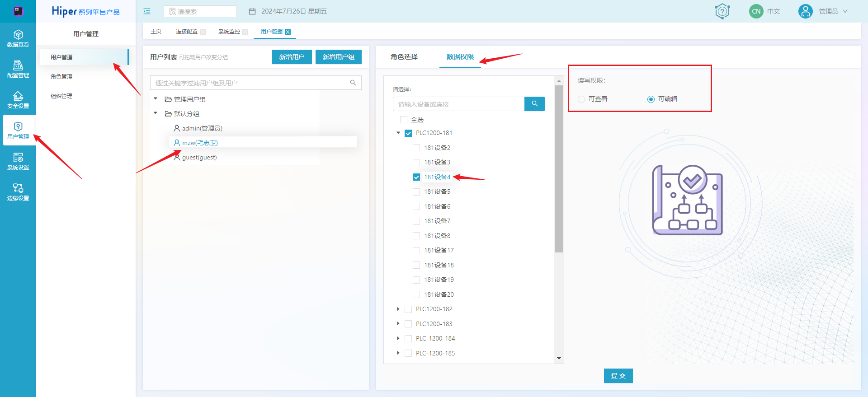
Task: Collapse the 默认分组 tree node
Action: point(156,113)
